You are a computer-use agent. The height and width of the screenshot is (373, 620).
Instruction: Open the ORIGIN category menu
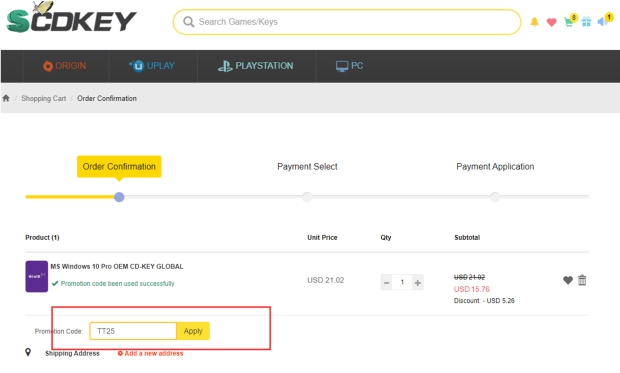point(64,66)
